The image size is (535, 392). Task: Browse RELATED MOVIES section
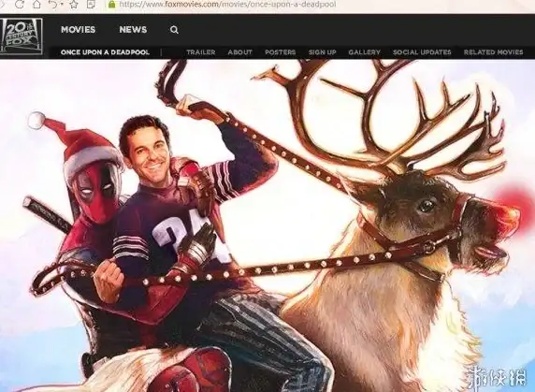[x=493, y=52]
